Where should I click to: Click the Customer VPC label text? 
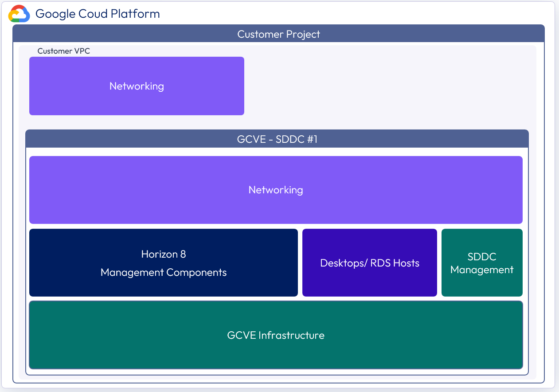[x=63, y=51]
